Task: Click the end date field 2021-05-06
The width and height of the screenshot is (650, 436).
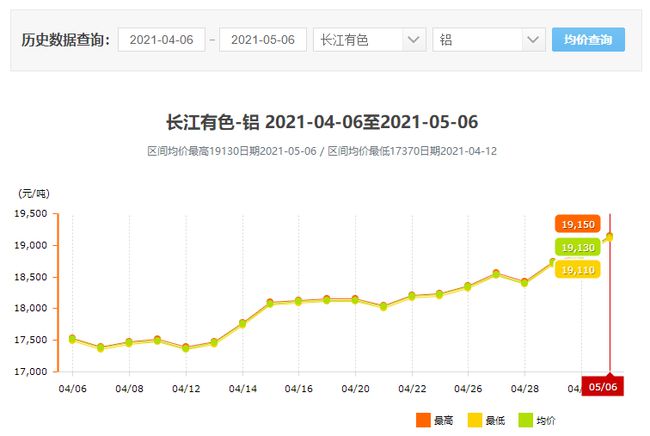Action: (263, 40)
